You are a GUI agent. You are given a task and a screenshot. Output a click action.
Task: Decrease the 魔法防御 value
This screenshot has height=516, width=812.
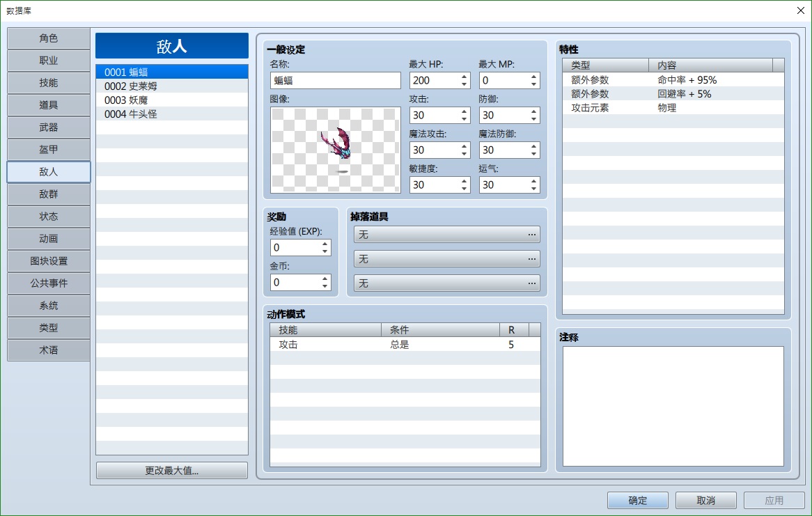pos(533,154)
